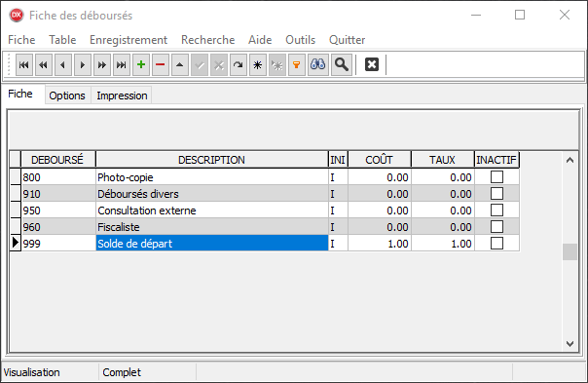This screenshot has height=383, width=588.
Task: Set bookmark with the black asterisk icon
Action: [x=258, y=65]
